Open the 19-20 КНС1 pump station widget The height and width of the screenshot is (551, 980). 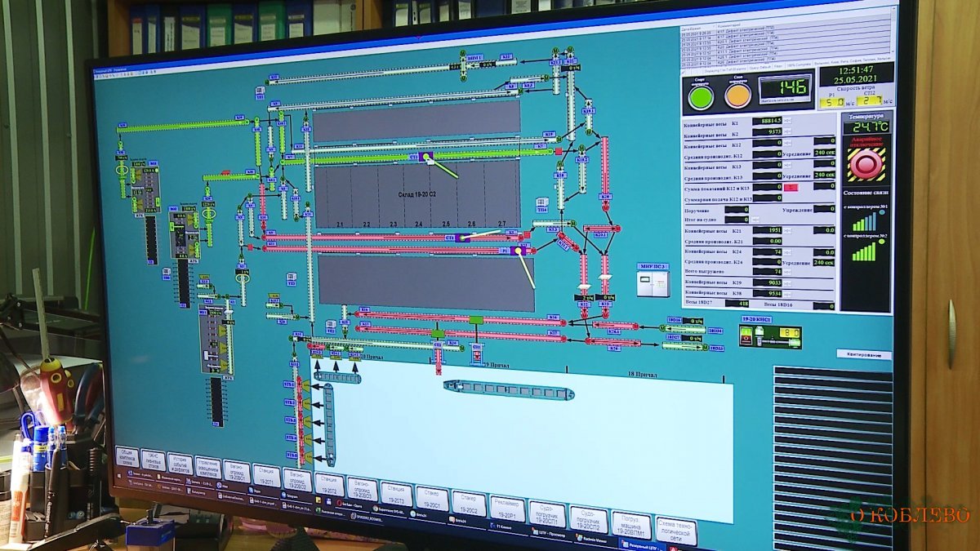tap(769, 335)
